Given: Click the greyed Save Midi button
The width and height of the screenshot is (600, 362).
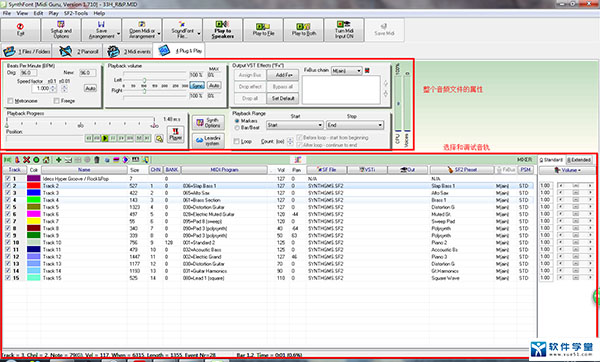Looking at the screenshot, I should click(384, 30).
